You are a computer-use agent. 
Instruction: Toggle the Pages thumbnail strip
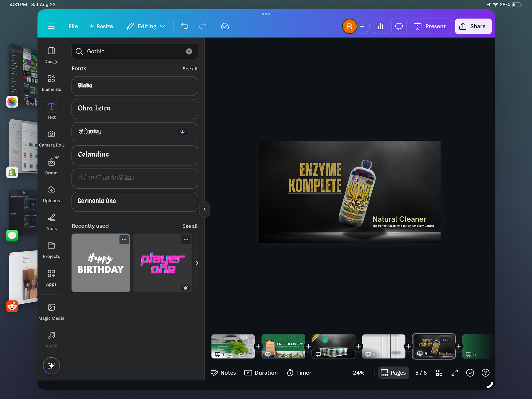[393, 373]
